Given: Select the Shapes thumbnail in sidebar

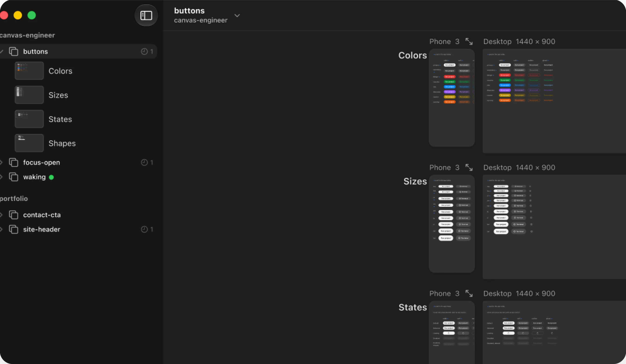Looking at the screenshot, I should point(29,143).
